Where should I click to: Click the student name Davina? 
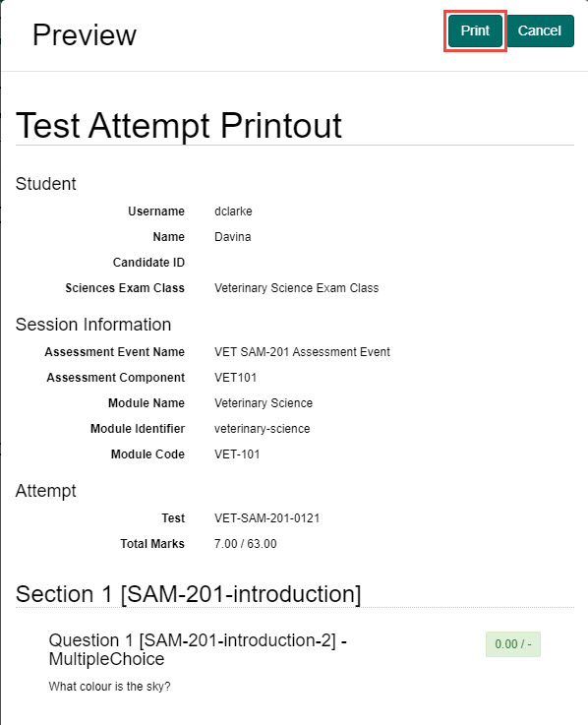232,237
